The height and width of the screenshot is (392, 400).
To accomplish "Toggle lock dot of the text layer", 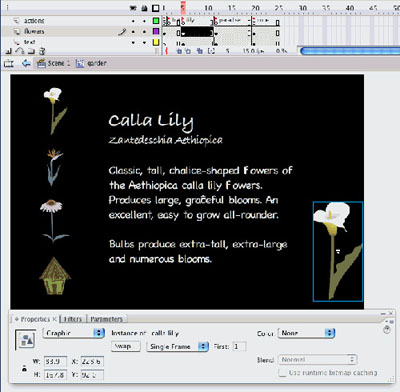I will pyautogui.click(x=144, y=42).
